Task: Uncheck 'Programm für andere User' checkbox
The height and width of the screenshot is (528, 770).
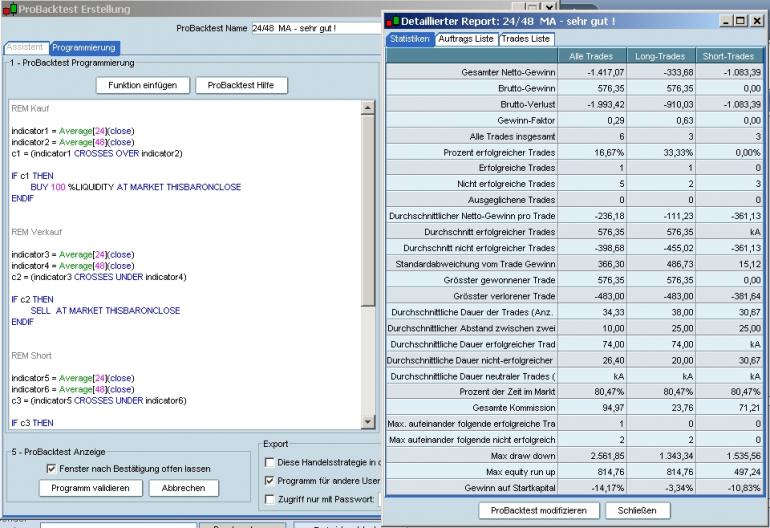Action: 268,480
